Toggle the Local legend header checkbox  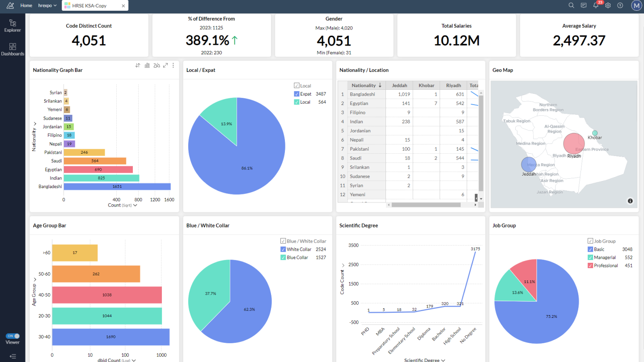pos(297,85)
